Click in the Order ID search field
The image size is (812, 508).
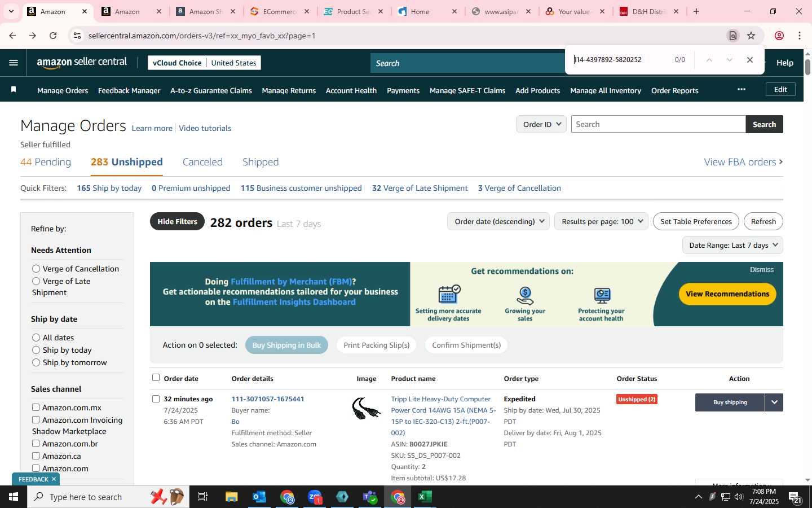(x=658, y=124)
